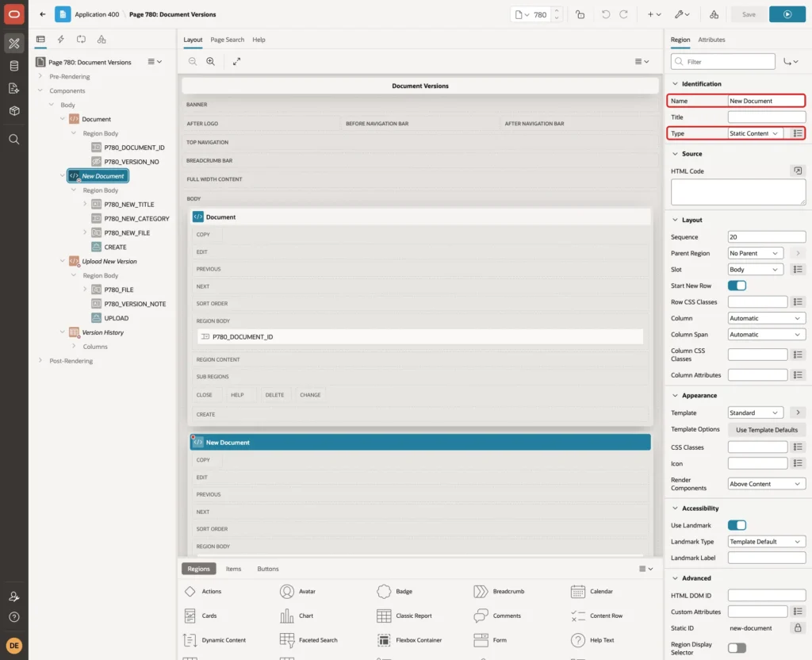Viewport: 812px width, 660px height.
Task: Show the Buttons gallery tab
Action: [268, 568]
